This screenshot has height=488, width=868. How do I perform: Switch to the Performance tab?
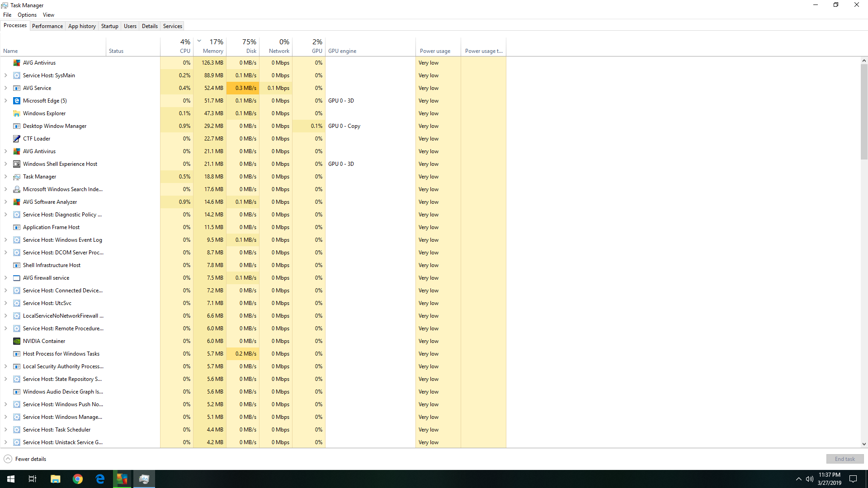tap(47, 26)
